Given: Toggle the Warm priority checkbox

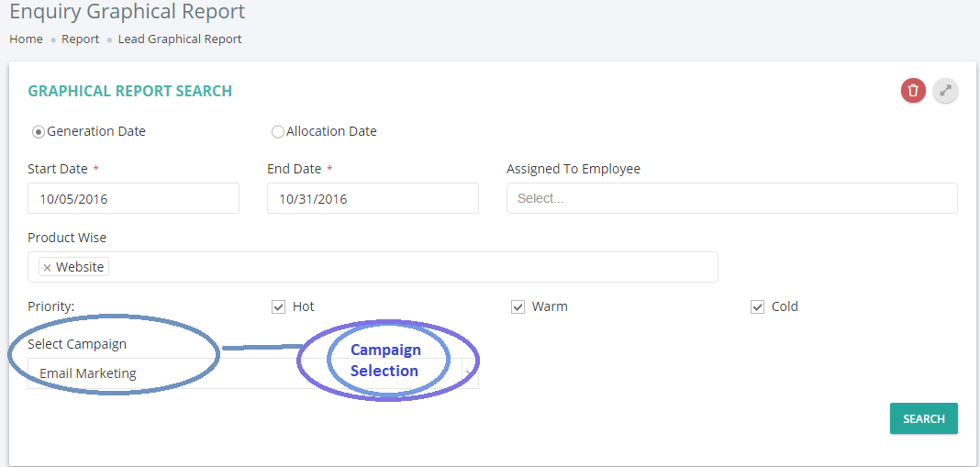Looking at the screenshot, I should [x=518, y=307].
